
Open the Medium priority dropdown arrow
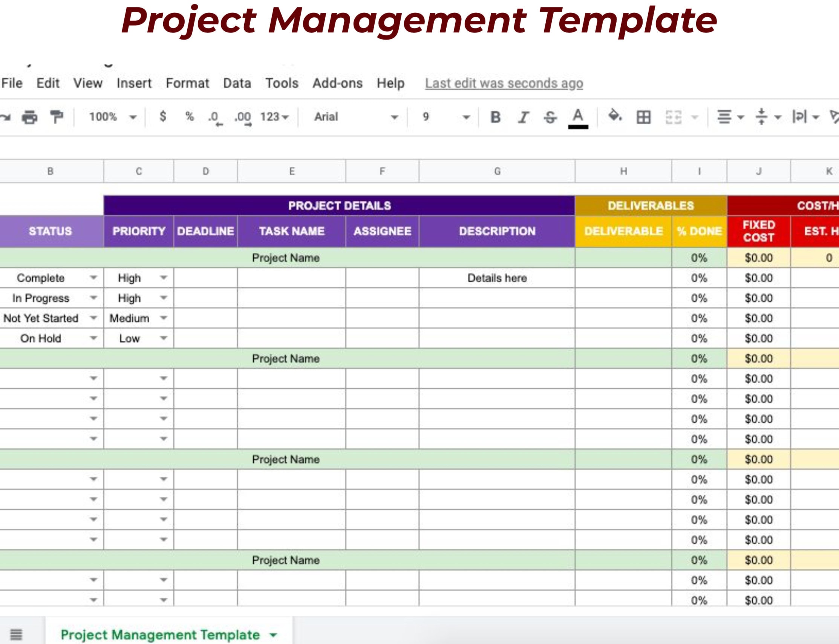pos(164,318)
